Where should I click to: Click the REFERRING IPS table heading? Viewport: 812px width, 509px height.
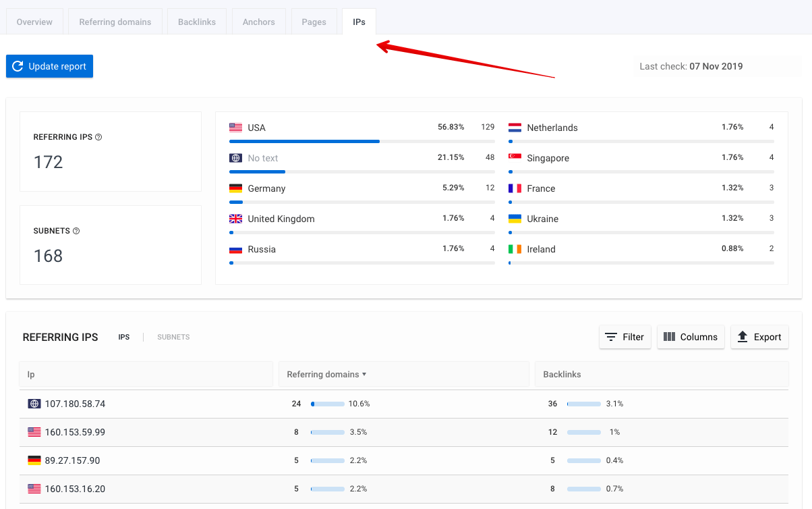click(61, 337)
